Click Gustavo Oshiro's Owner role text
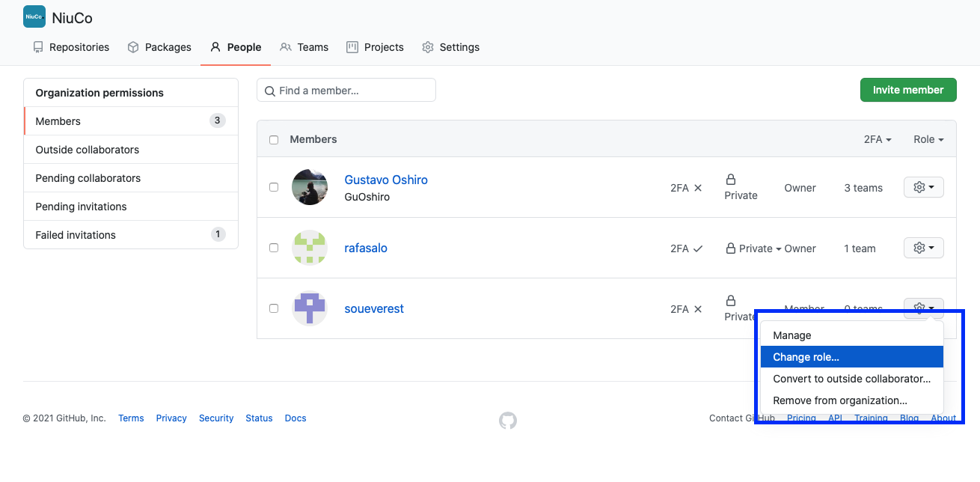980x482 pixels. (x=800, y=188)
